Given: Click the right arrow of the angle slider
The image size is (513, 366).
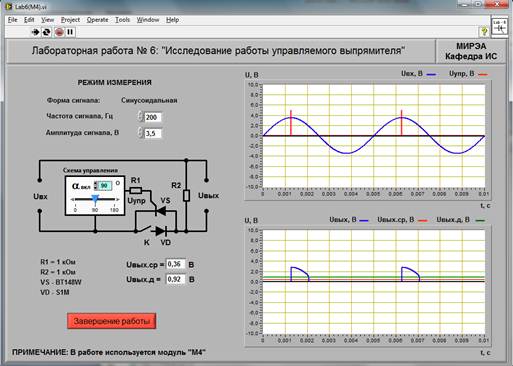Looking at the screenshot, I should point(117,199).
